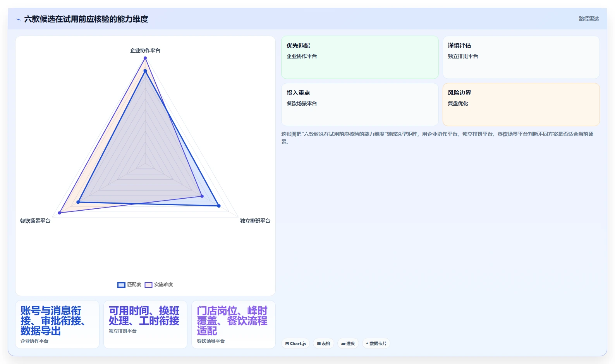Click the small icon before the page title
This screenshot has height=364, width=615.
point(18,19)
